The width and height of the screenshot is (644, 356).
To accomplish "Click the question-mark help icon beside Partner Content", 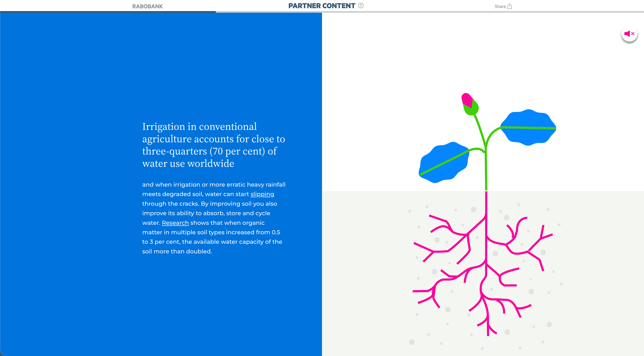I will [361, 5].
